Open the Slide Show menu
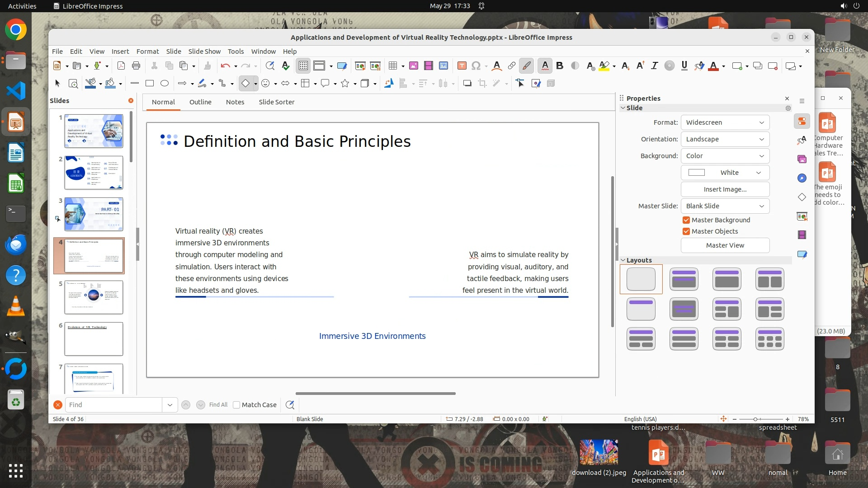Image resolution: width=868 pixels, height=488 pixels. (x=204, y=52)
